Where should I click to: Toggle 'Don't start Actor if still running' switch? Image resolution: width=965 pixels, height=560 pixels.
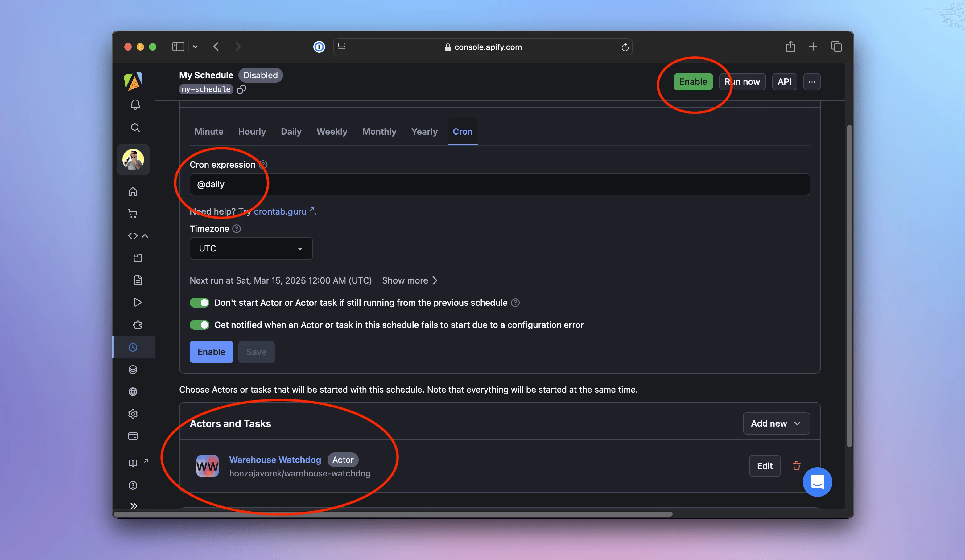(200, 303)
